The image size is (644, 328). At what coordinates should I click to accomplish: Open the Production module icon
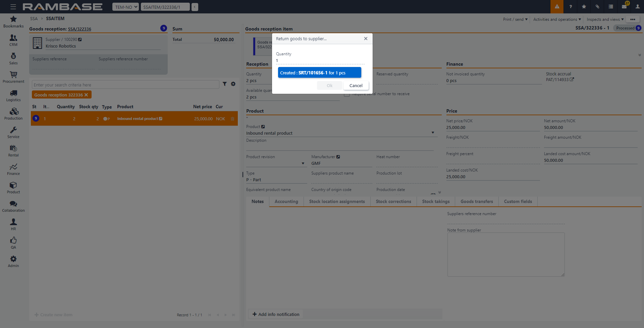(13, 114)
